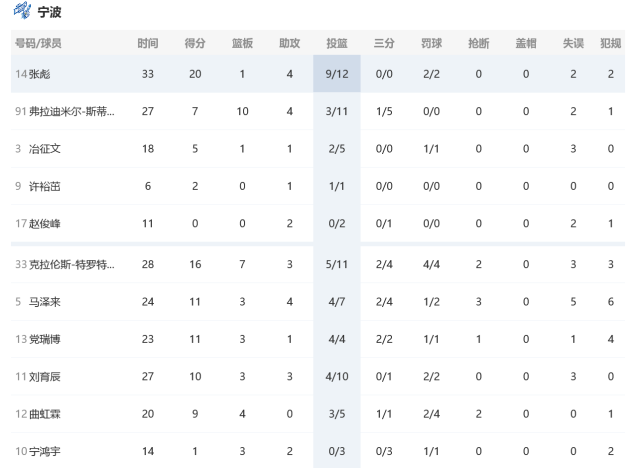
Task: Open player 张彪 profile
Action: click(x=40, y=74)
